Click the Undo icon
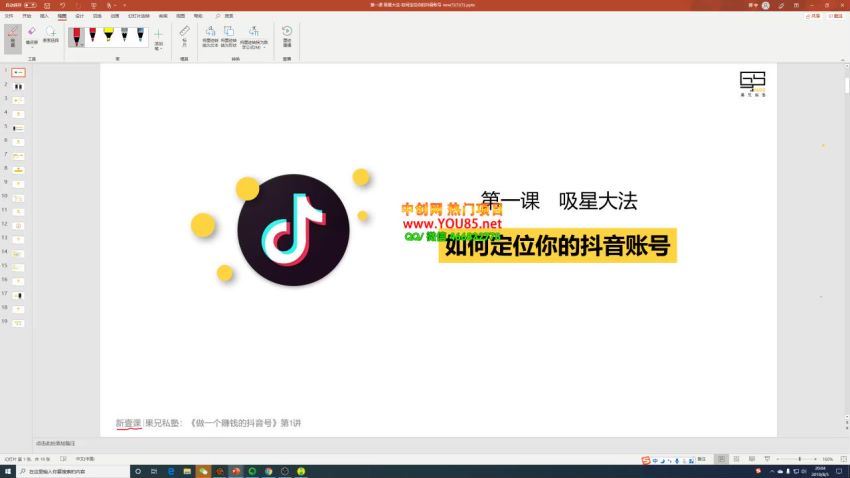The width and height of the screenshot is (850, 478). [62, 5]
